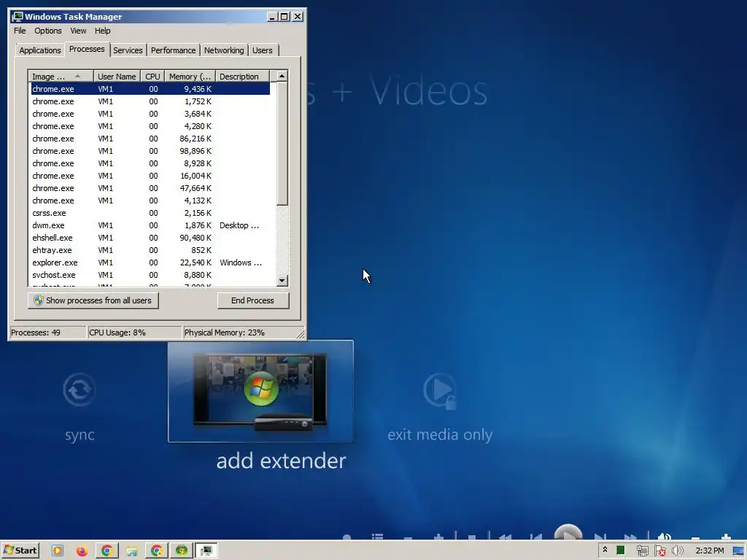This screenshot has height=560, width=747.
Task: Show hidden icons in the system tray
Action: coord(605,550)
